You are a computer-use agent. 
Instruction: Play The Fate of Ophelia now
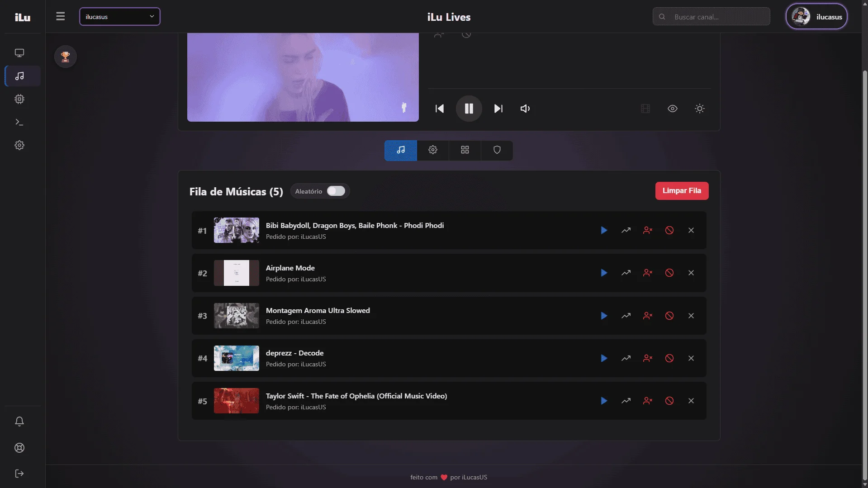pos(604,401)
